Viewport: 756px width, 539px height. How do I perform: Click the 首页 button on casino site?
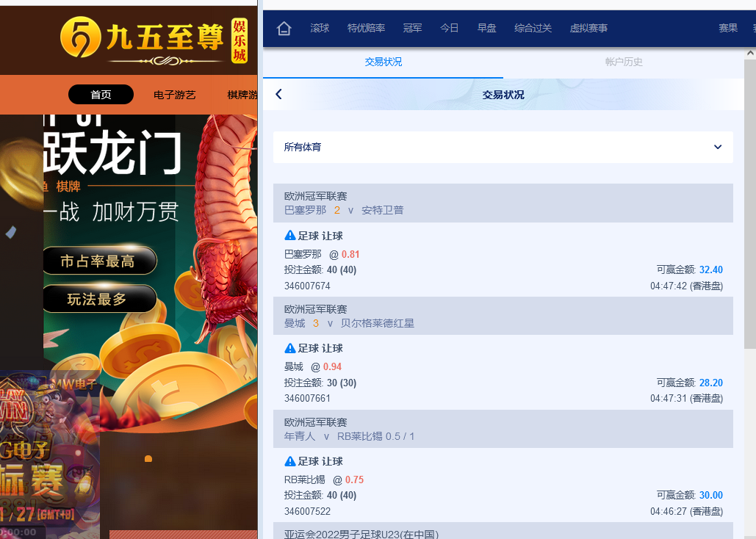click(x=101, y=95)
